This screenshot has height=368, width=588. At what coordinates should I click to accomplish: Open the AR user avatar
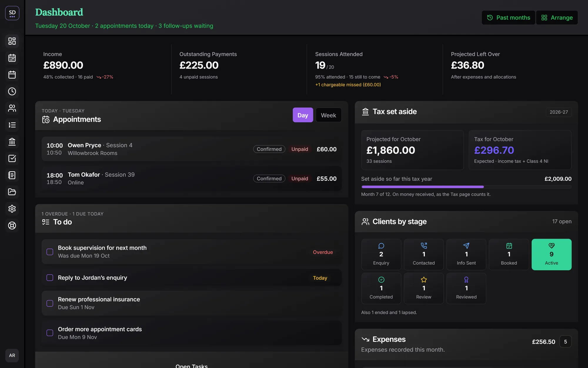tap(12, 355)
